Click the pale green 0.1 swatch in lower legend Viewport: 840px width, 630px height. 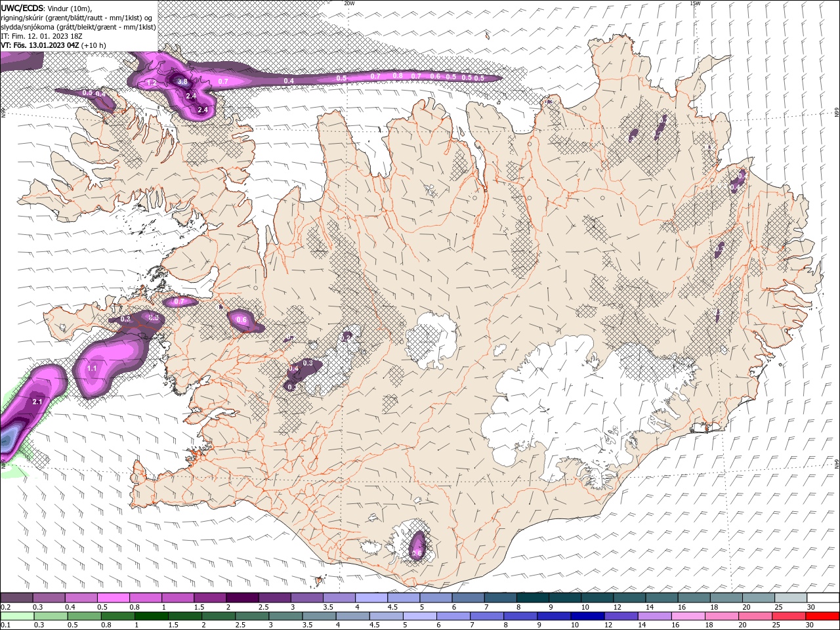point(17,616)
